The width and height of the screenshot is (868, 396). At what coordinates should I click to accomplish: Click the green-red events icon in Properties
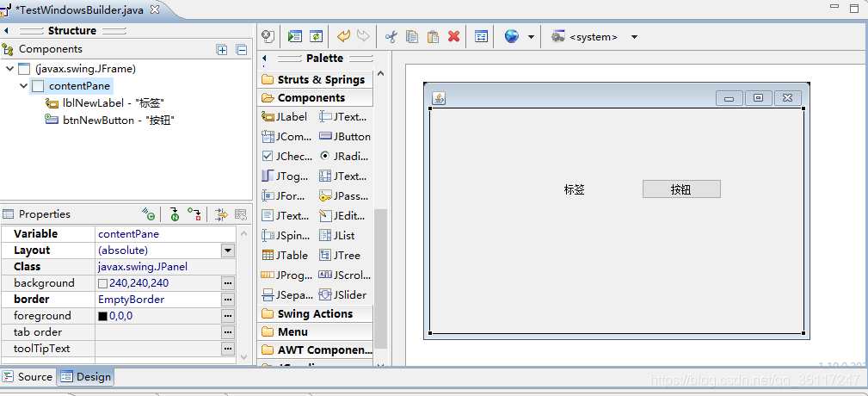pyautogui.click(x=194, y=214)
